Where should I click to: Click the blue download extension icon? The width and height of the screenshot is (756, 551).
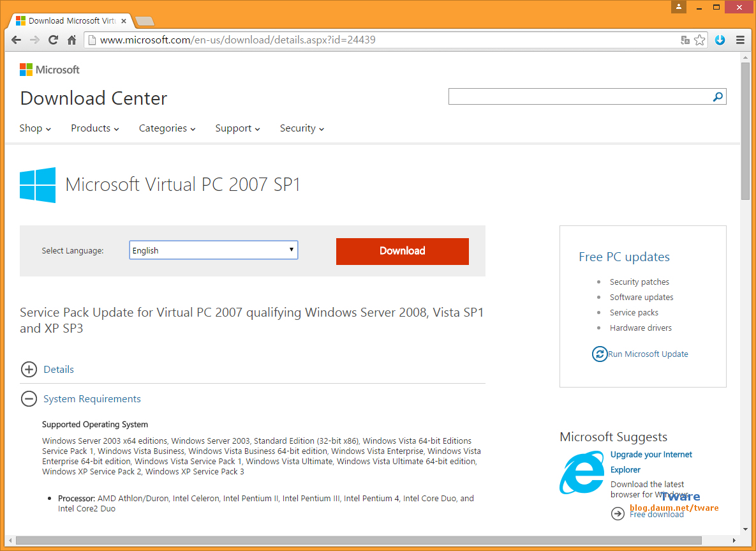click(x=720, y=40)
